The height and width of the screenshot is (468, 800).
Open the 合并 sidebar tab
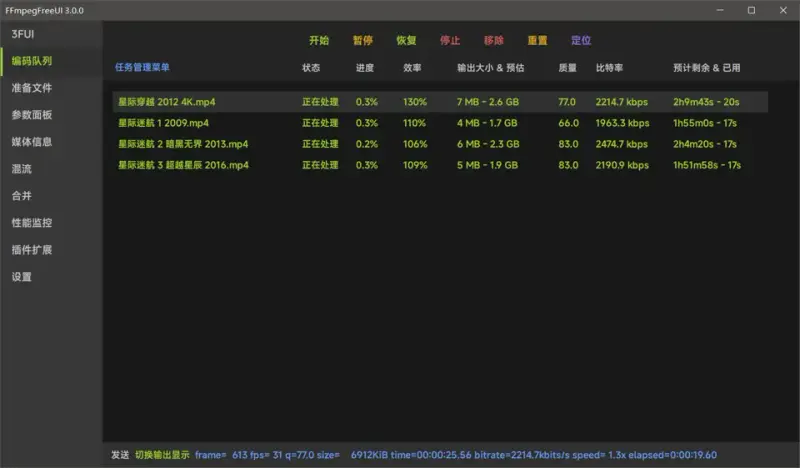click(x=22, y=196)
